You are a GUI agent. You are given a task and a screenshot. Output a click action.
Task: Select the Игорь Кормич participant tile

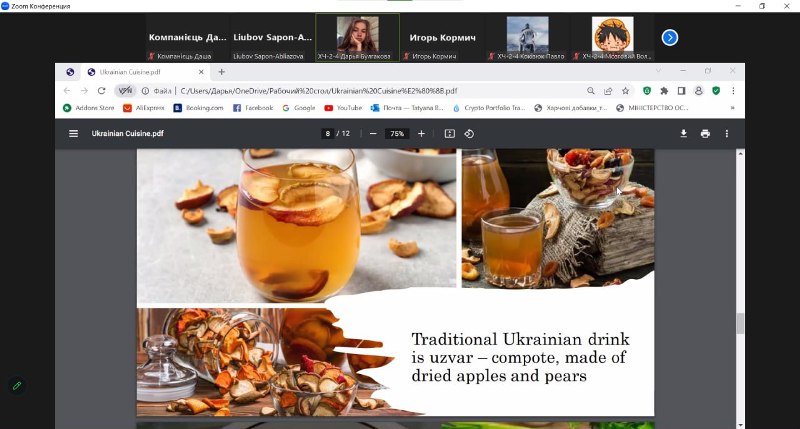coord(442,37)
